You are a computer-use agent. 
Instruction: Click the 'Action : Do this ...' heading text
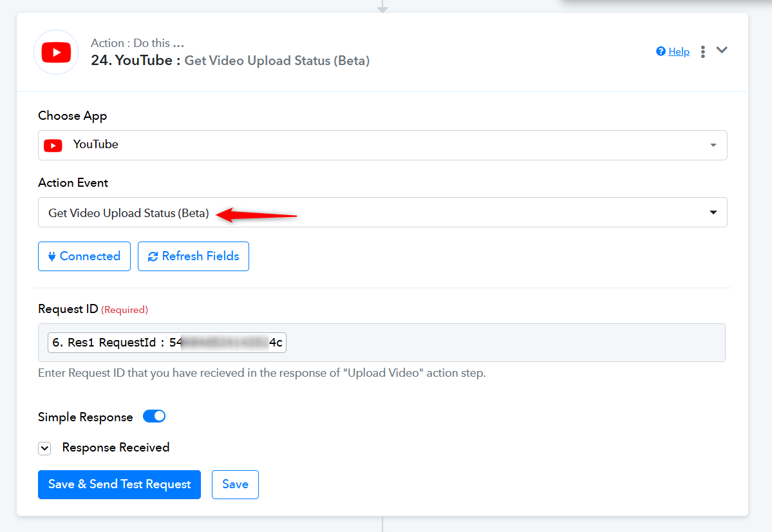tap(137, 43)
